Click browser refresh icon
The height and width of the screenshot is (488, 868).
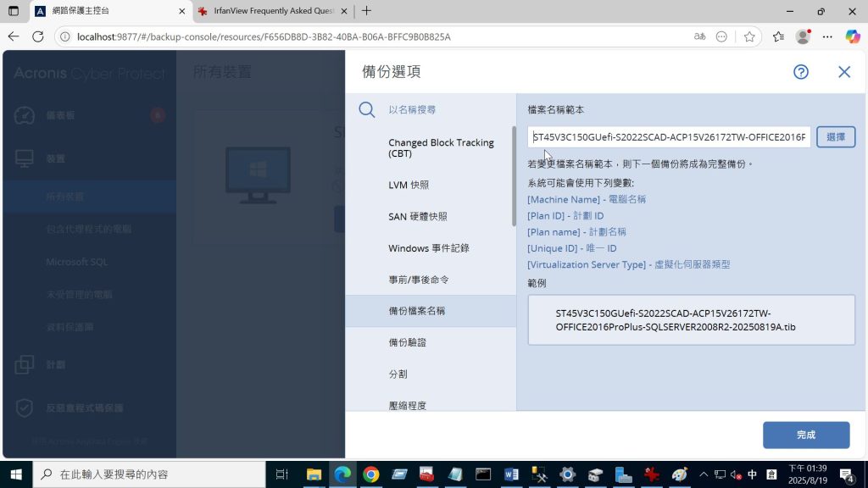pyautogui.click(x=37, y=36)
